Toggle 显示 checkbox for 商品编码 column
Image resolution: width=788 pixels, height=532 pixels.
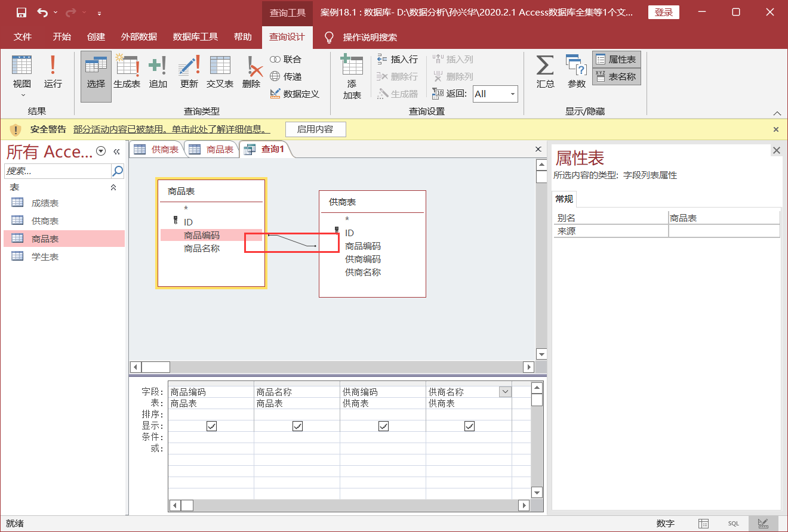(211, 426)
